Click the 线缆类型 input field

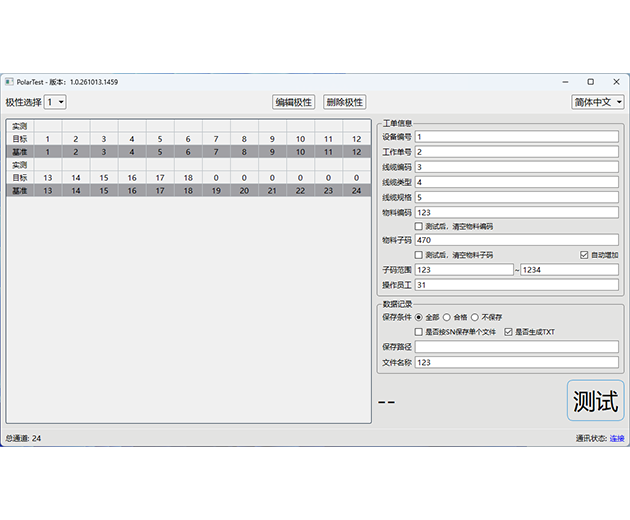click(x=517, y=182)
